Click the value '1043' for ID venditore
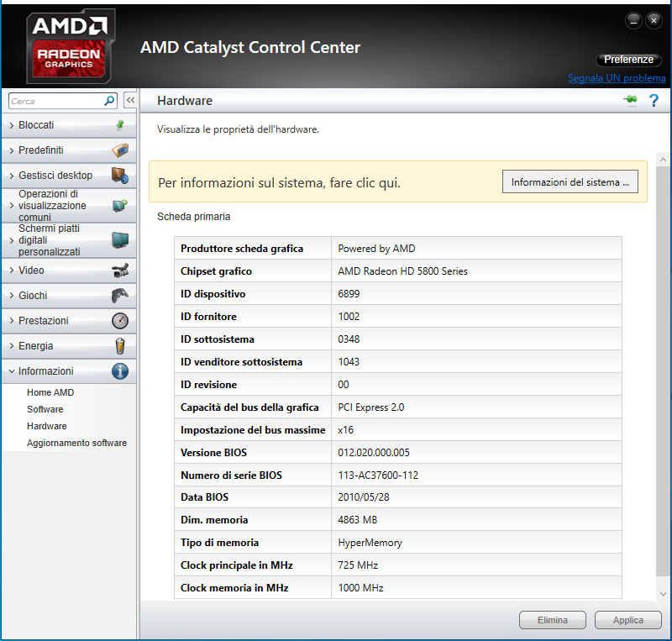The height and width of the screenshot is (641, 672). click(349, 362)
